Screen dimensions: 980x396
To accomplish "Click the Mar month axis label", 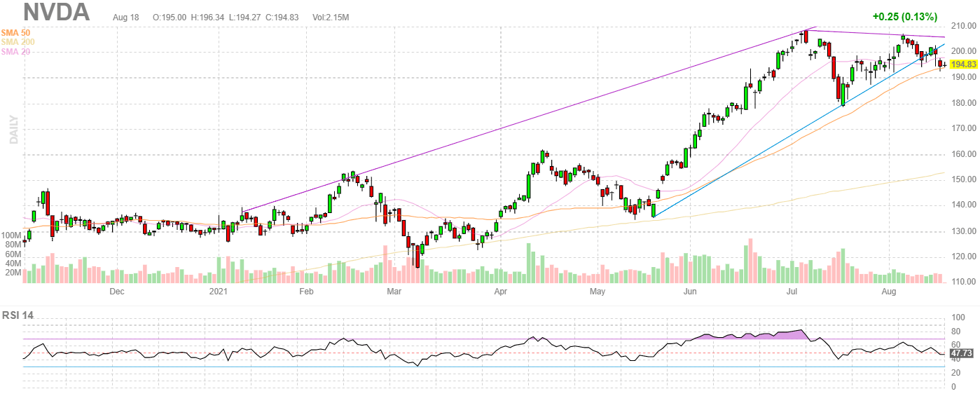I will (x=394, y=291).
